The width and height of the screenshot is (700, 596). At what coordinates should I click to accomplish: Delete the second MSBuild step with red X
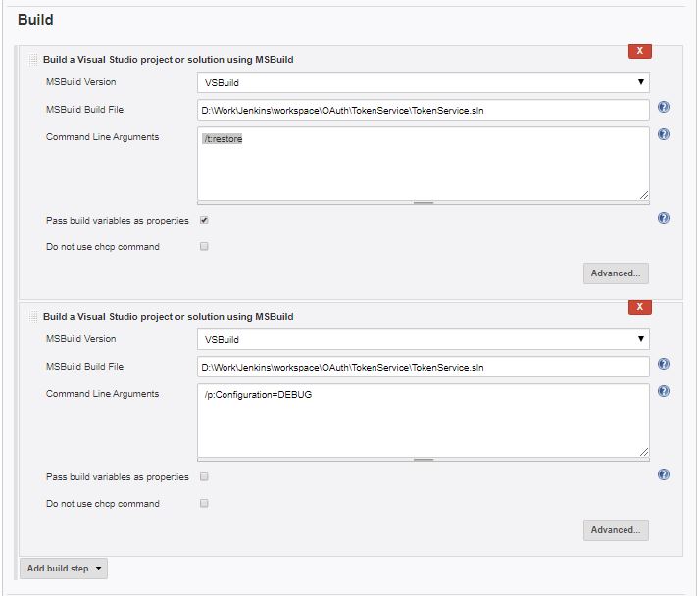click(x=640, y=307)
